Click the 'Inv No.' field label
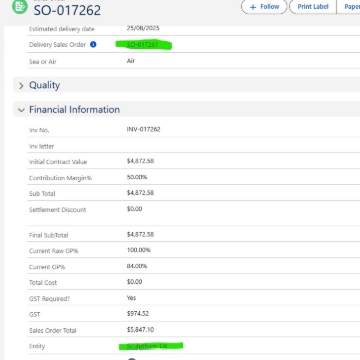Screen dimensions: 360x360 pos(39,130)
